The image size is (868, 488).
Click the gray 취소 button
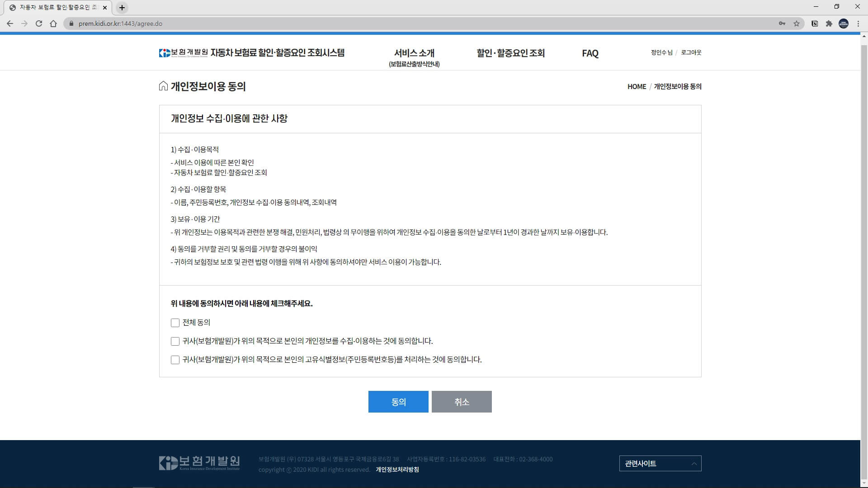pyautogui.click(x=462, y=402)
